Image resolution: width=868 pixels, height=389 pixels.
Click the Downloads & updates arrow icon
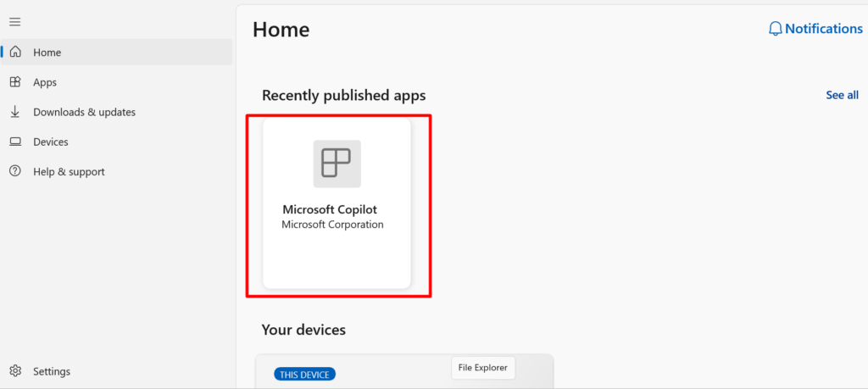15,112
